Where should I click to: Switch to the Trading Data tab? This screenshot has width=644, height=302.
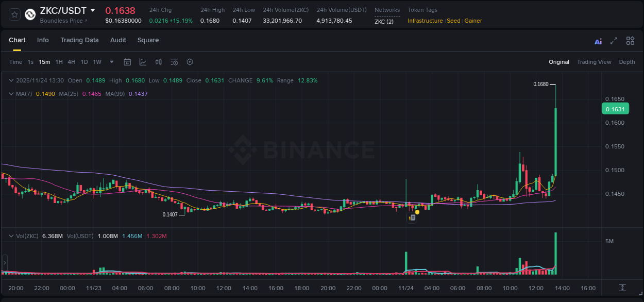tap(79, 40)
